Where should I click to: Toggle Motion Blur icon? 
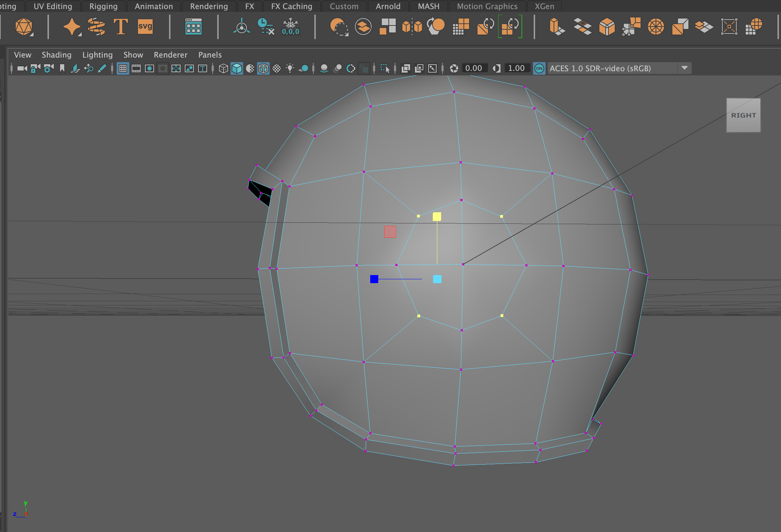(337, 68)
